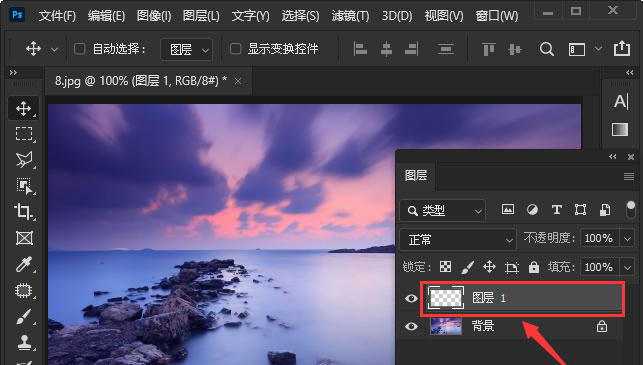
Task: Select the Spot Healing tool
Action: click(23, 290)
